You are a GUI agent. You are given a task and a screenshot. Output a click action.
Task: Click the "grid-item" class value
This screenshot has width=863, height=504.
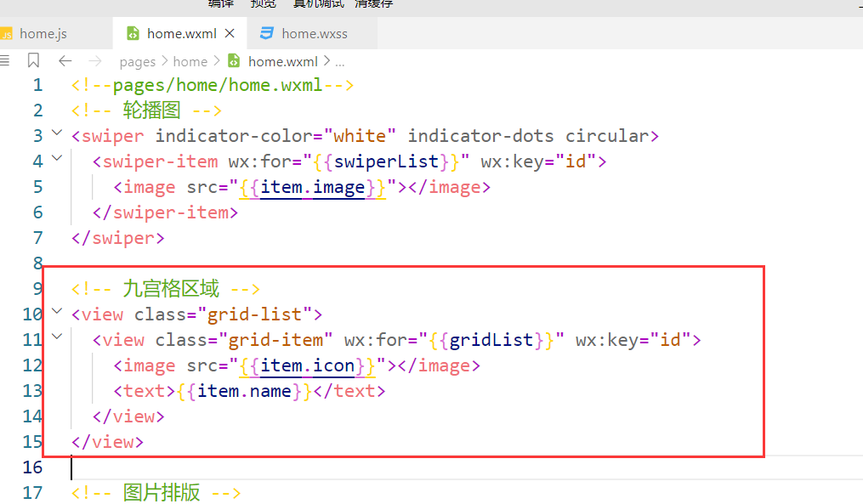[275, 340]
